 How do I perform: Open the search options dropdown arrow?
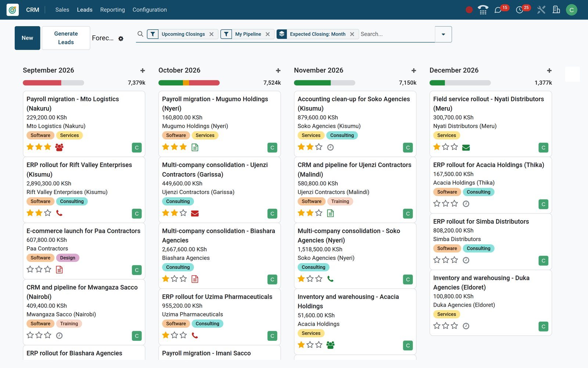click(x=443, y=34)
